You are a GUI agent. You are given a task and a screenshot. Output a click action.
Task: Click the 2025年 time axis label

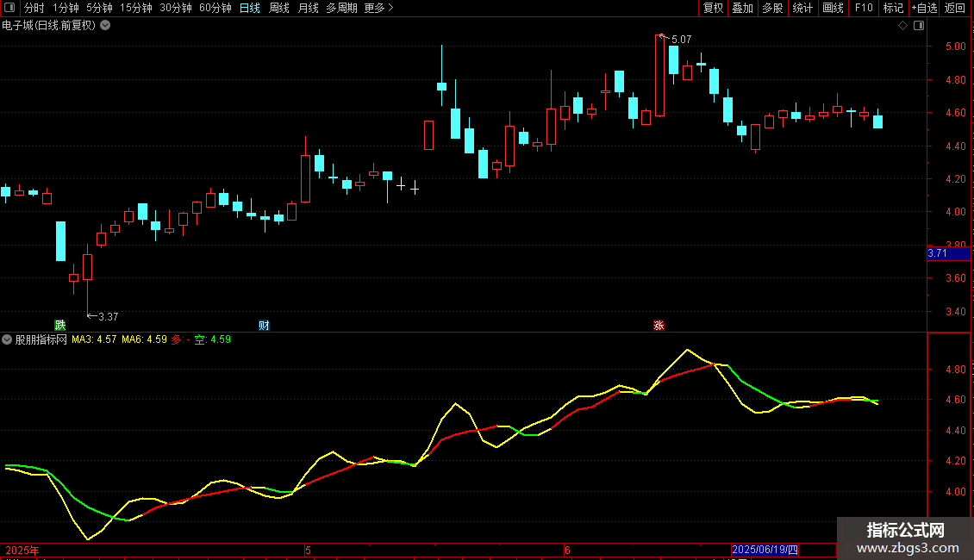[x=22, y=550]
